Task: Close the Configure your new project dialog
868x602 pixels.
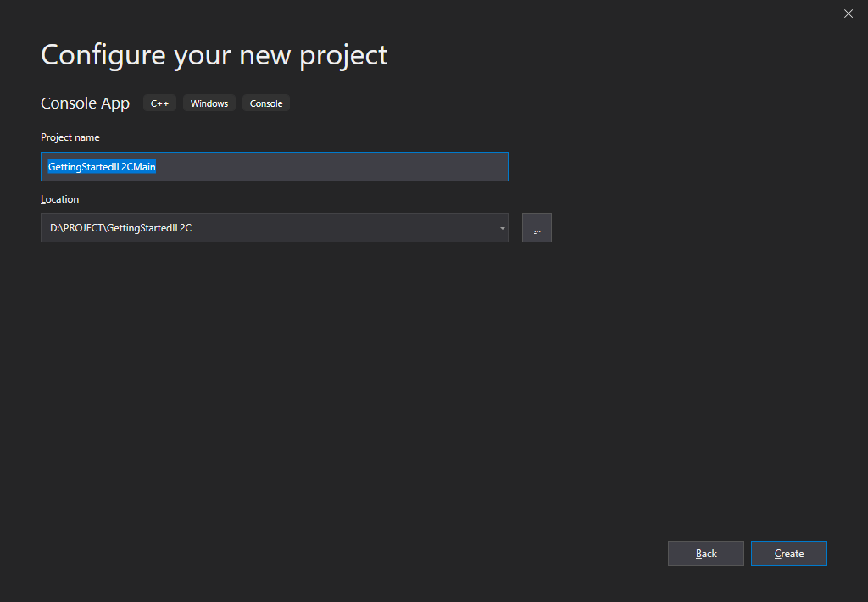Action: click(x=849, y=14)
